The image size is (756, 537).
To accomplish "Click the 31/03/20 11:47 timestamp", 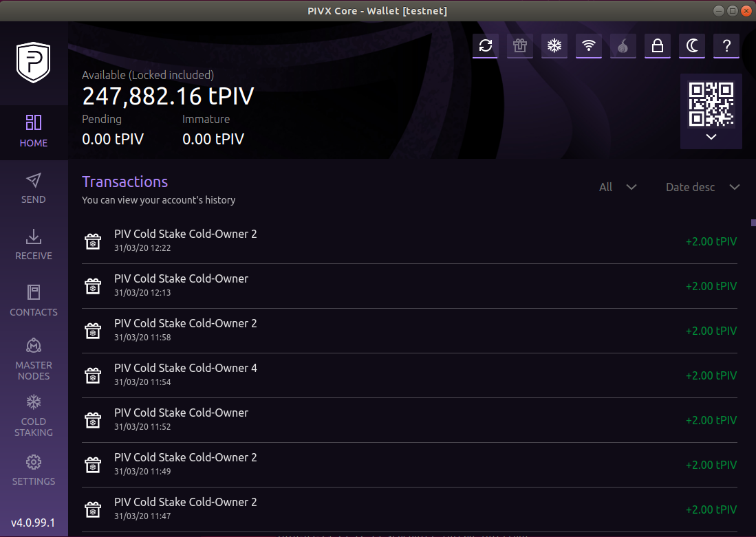I will (x=142, y=516).
